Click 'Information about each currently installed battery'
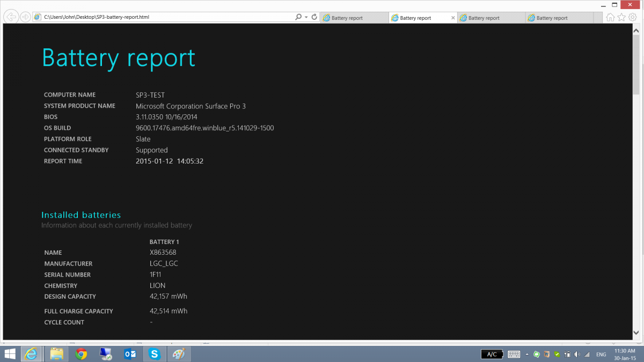This screenshot has width=644, height=362. (116, 225)
